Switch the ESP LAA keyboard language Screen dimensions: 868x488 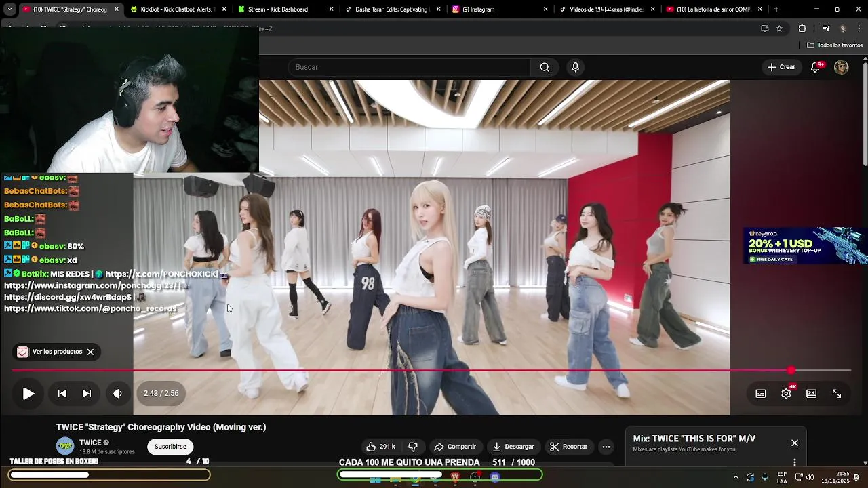782,477
